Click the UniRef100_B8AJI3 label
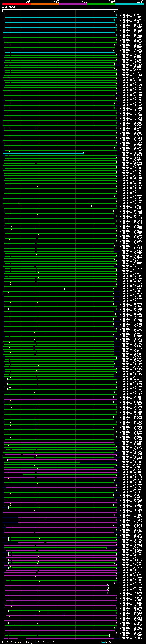This screenshot has height=644, width=146. click(x=131, y=548)
